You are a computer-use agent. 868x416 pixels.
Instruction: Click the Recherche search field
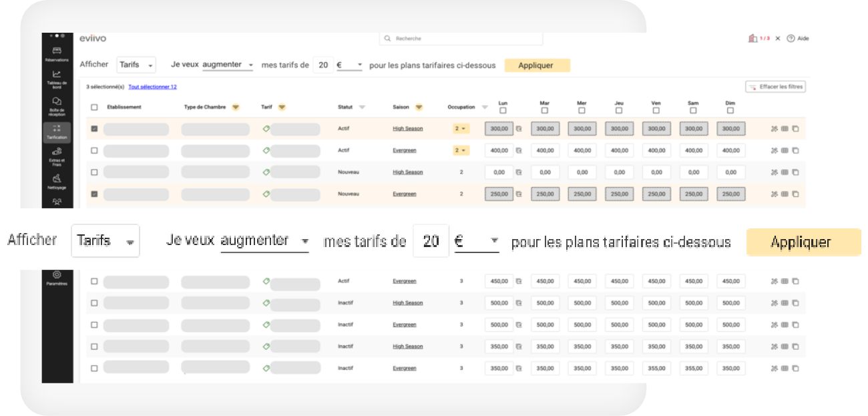pyautogui.click(x=461, y=39)
